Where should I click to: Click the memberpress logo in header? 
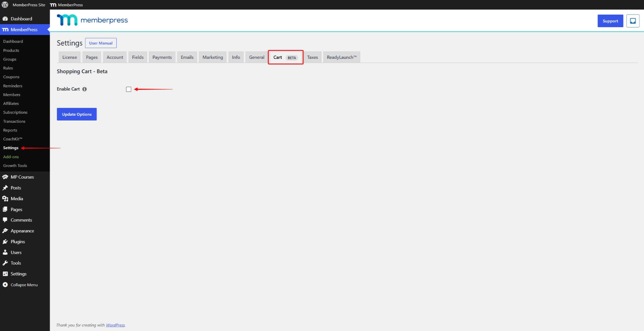(92, 20)
